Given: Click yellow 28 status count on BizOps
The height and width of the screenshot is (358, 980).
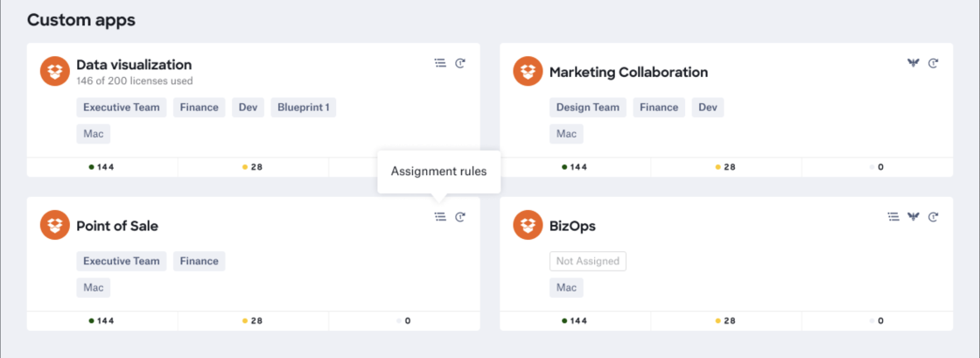Looking at the screenshot, I should (725, 320).
